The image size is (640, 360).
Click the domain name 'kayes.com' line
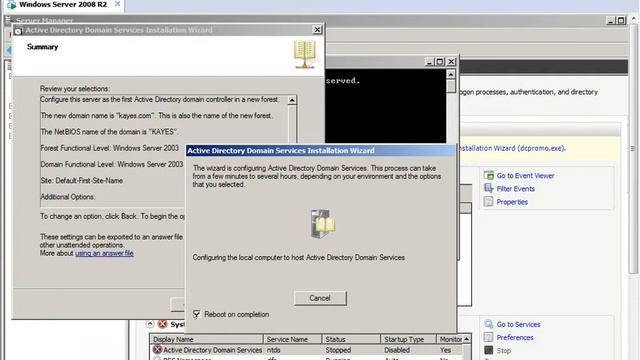tap(157, 116)
